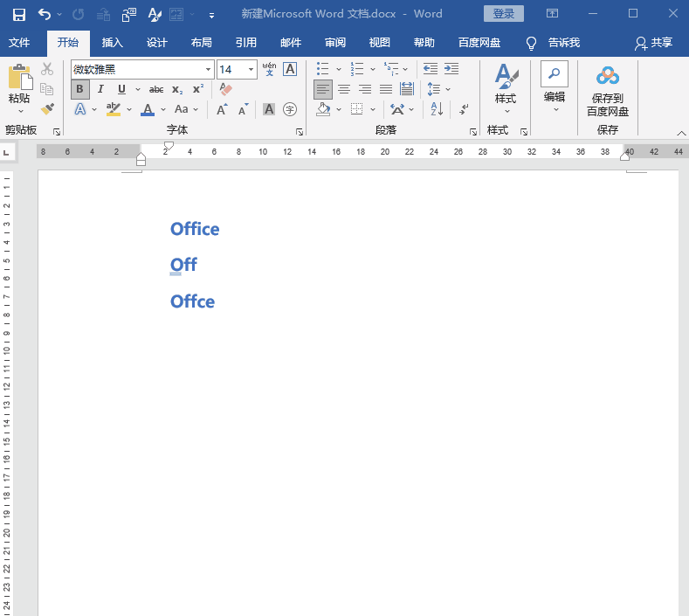Apply blue font color

tap(148, 109)
